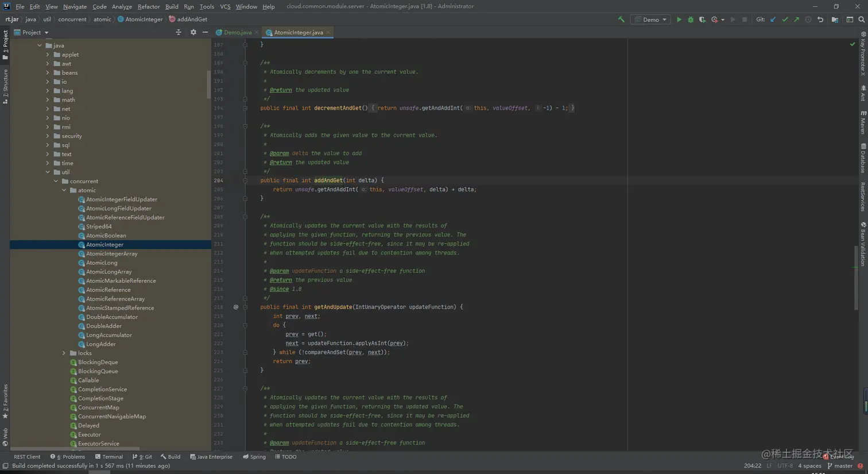Open the Terminal tool window button

108,457
